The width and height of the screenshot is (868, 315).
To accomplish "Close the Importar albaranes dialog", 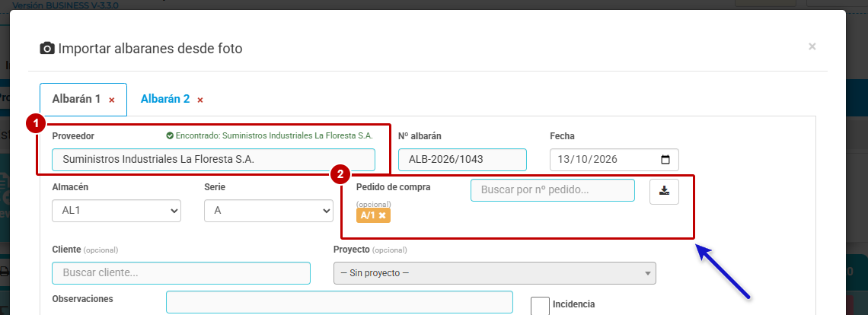I will pos(812,47).
